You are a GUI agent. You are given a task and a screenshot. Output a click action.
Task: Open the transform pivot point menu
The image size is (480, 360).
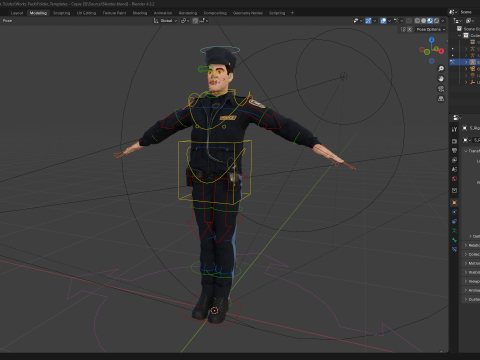pyautogui.click(x=185, y=21)
